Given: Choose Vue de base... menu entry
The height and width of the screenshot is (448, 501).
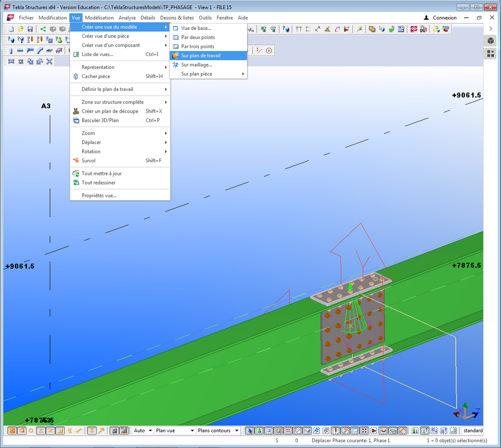Looking at the screenshot, I should click(x=208, y=28).
